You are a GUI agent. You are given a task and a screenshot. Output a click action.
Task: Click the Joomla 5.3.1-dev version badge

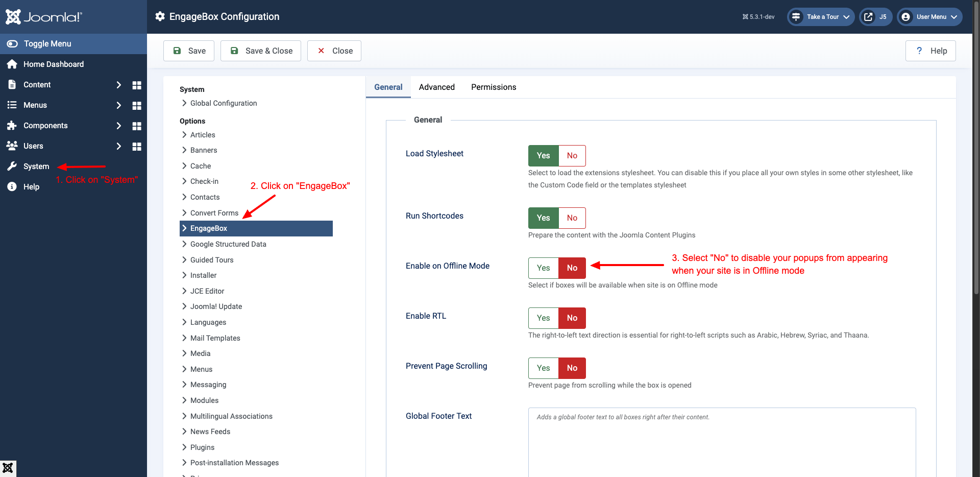coord(758,17)
